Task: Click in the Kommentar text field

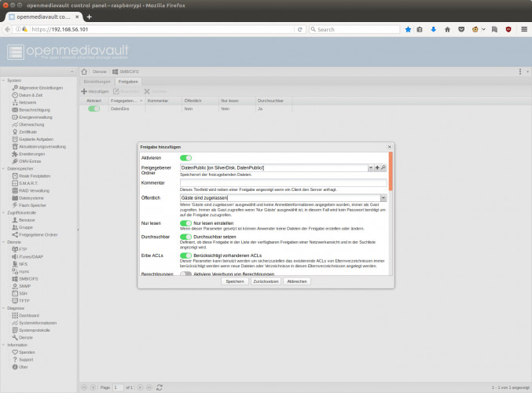Action: tap(284, 183)
